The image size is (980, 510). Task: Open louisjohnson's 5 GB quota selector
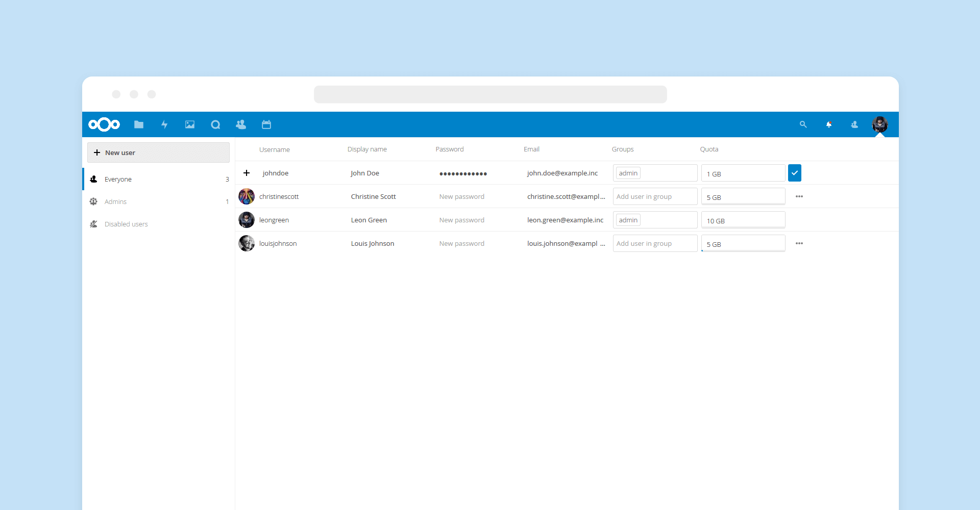(743, 243)
